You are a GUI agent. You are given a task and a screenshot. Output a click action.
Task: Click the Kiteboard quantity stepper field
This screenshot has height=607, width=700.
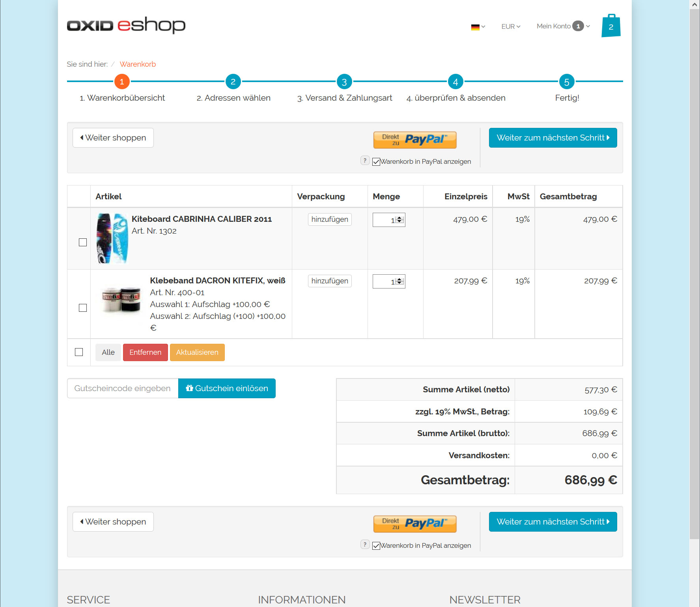click(385, 220)
